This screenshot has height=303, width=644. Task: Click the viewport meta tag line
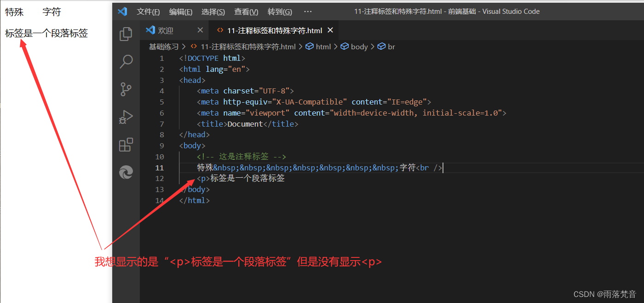[x=351, y=113]
